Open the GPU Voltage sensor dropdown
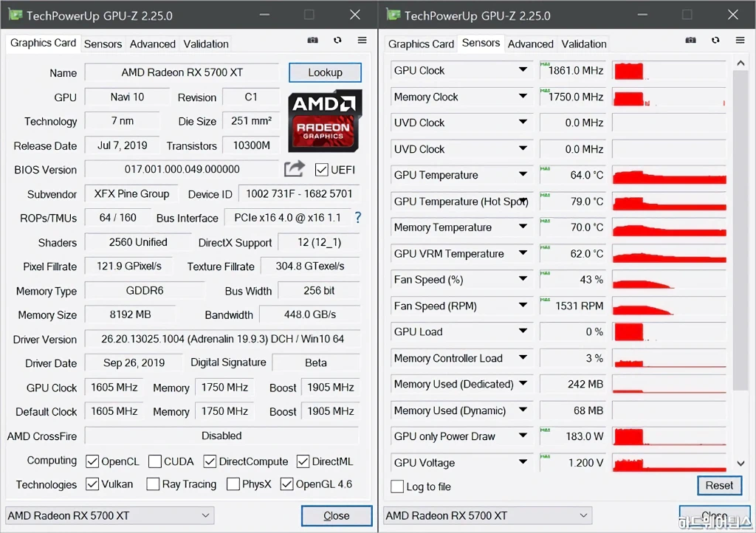The width and height of the screenshot is (756, 533). tap(523, 462)
